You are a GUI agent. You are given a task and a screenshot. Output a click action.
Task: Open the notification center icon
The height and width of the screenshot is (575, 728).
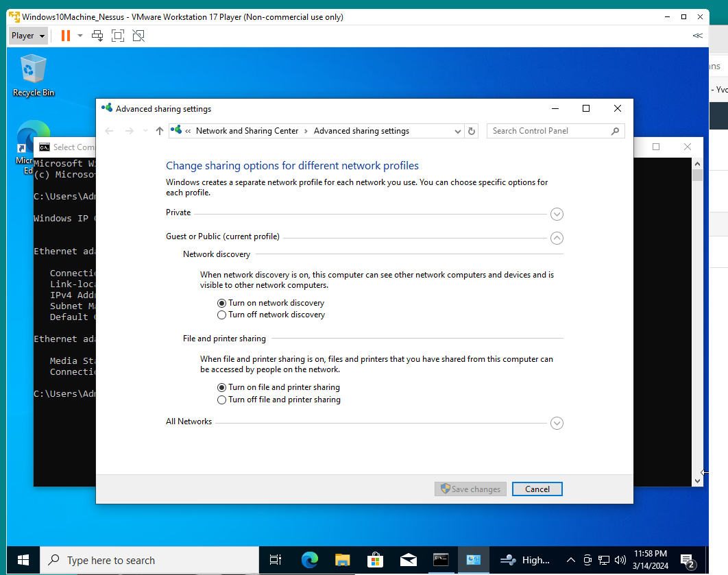pos(688,561)
